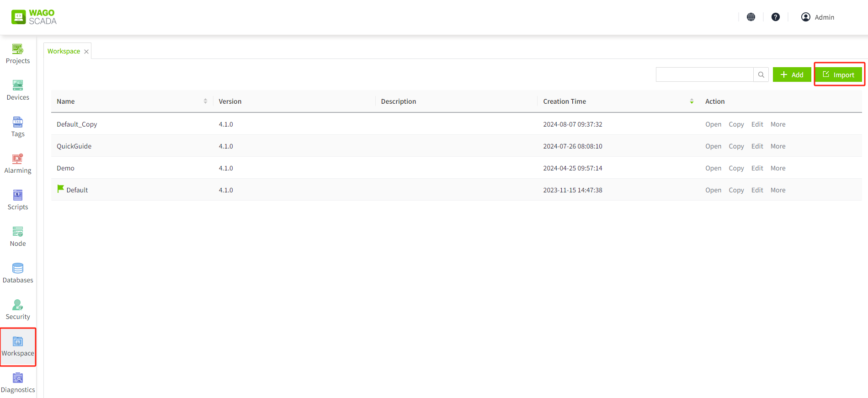This screenshot has width=868, height=398.
Task: Open the Admin user menu
Action: coord(818,17)
